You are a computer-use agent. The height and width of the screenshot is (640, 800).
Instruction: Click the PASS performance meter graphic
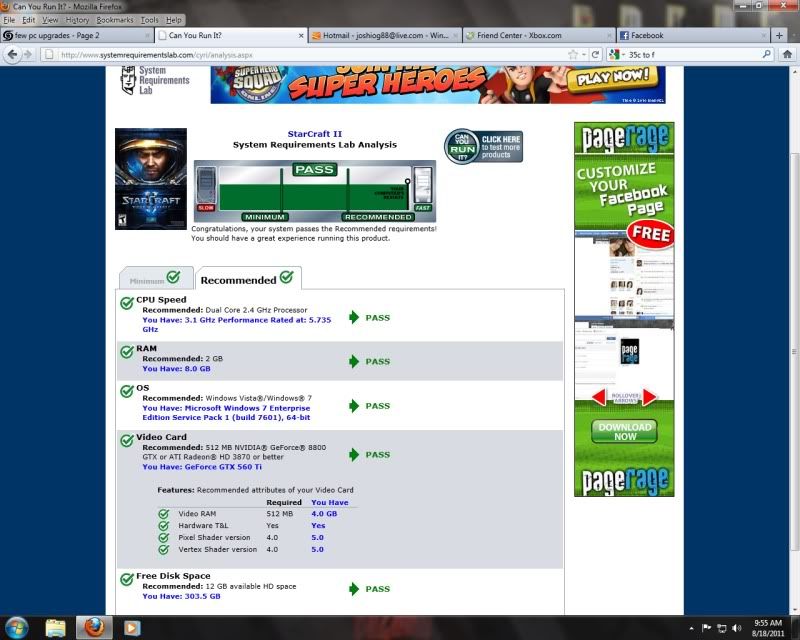tap(315, 191)
